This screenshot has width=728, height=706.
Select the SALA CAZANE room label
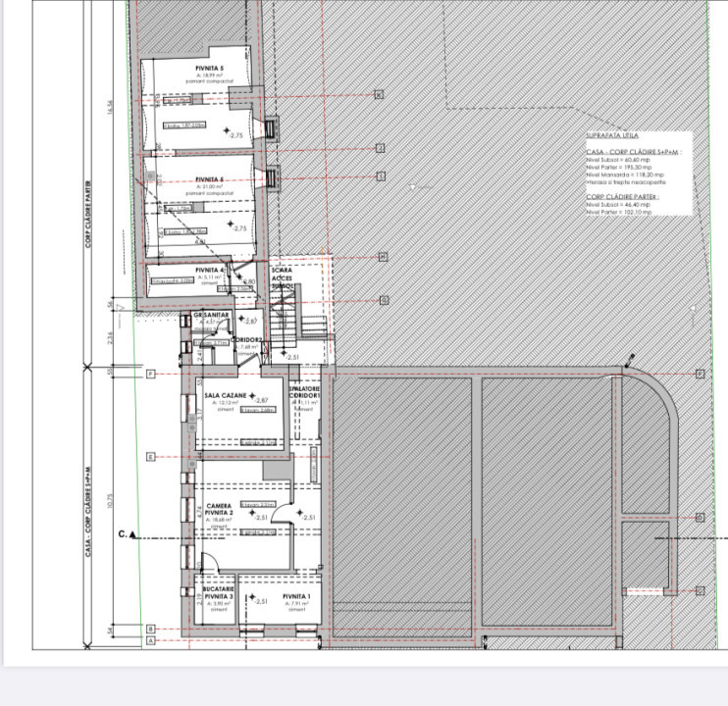click(223, 394)
